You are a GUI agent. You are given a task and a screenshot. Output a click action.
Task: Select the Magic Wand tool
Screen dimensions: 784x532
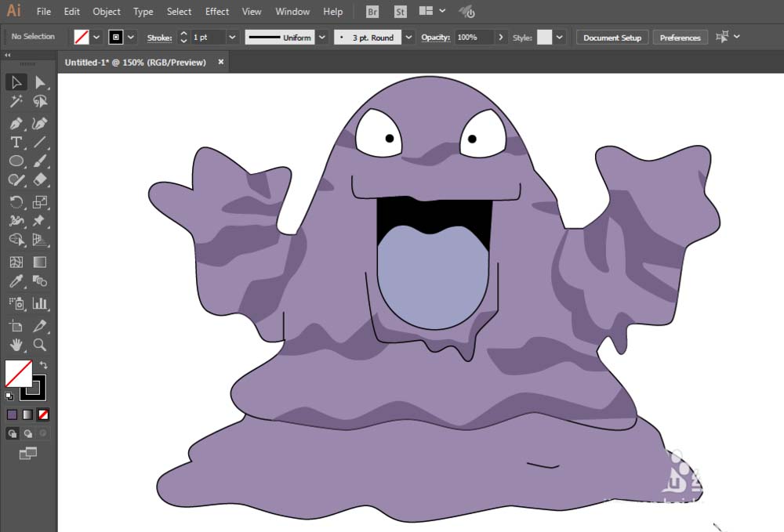pos(16,102)
